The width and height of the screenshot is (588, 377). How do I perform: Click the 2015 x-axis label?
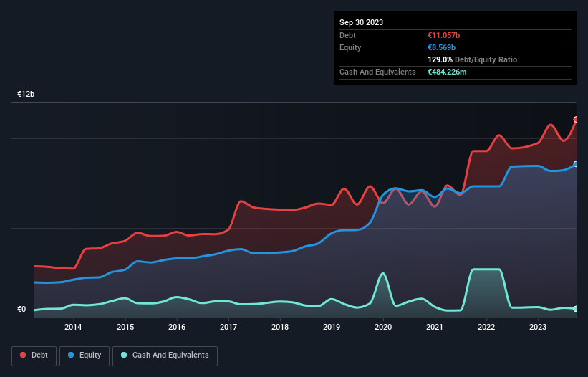pyautogui.click(x=125, y=327)
